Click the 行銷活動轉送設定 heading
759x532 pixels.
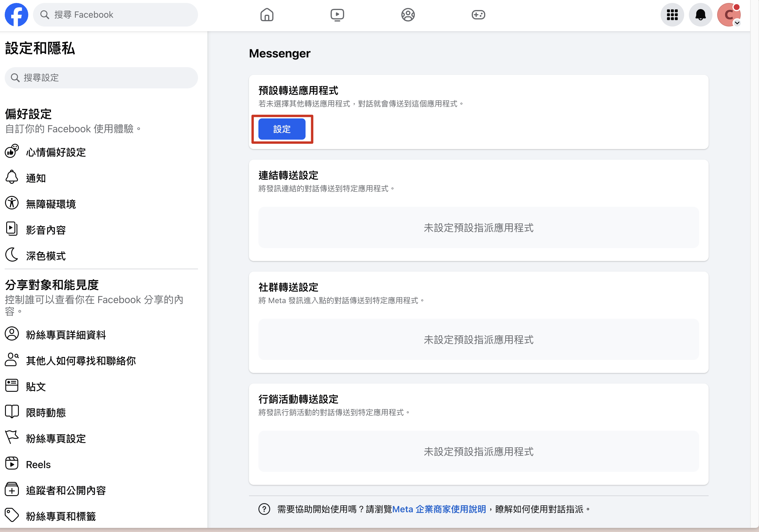[x=298, y=399]
